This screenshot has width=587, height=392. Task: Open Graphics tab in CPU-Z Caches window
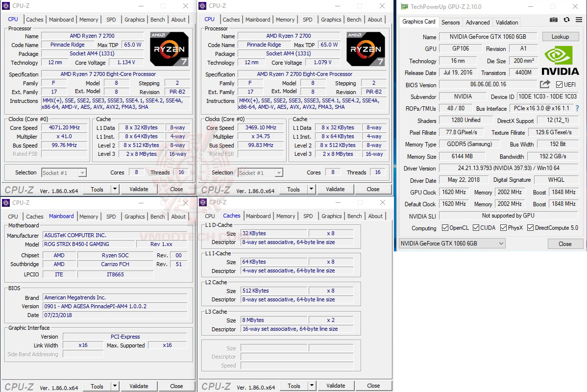coord(332,216)
